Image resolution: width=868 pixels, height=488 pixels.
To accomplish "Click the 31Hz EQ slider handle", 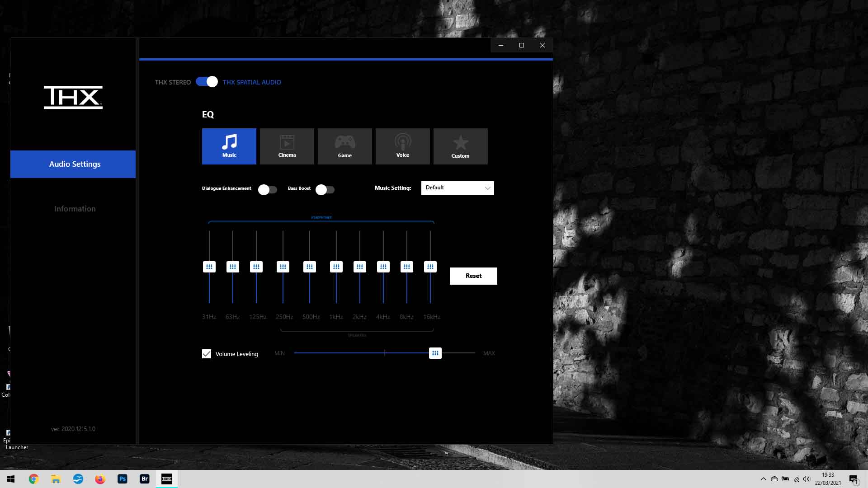I will [209, 267].
